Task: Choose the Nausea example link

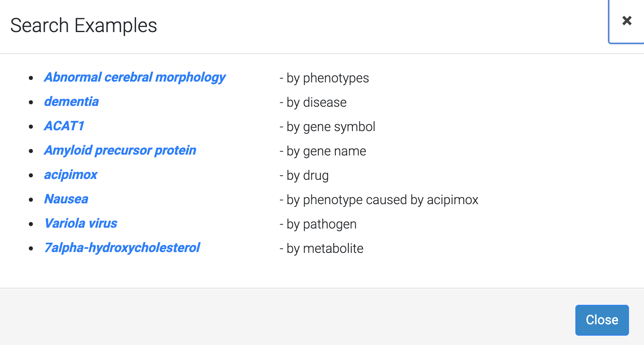Action: coord(66,199)
